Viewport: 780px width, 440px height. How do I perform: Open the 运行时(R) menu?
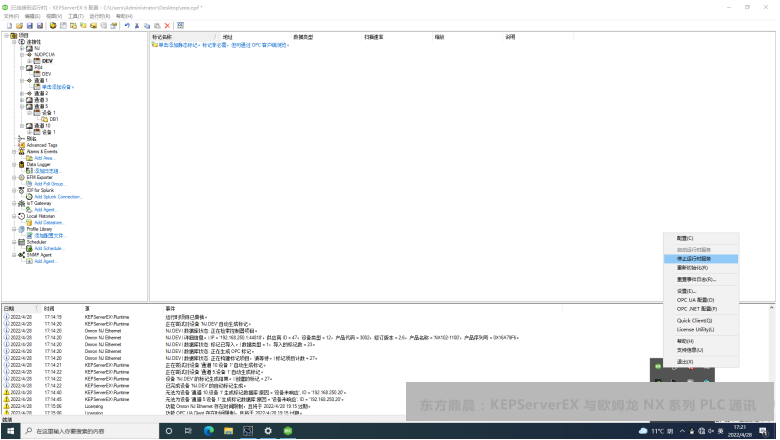(99, 16)
